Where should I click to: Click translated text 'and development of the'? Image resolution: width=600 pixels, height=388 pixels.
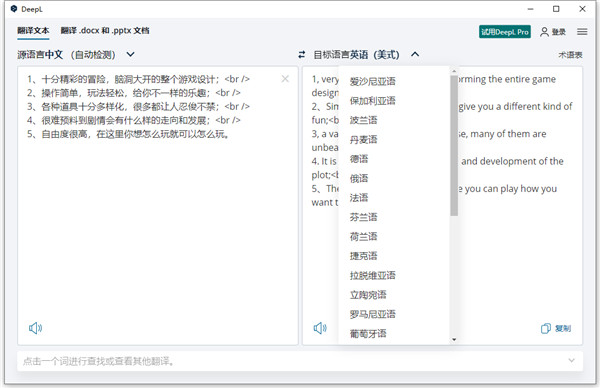(512, 161)
